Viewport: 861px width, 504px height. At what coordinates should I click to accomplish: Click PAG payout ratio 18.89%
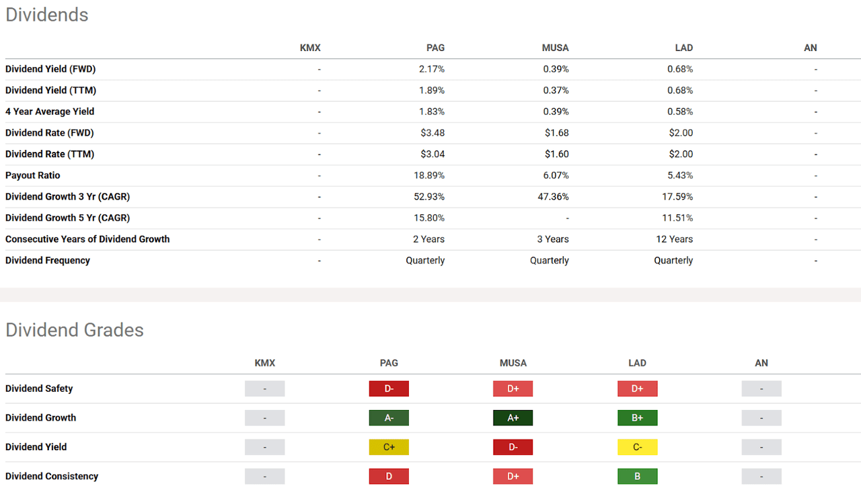(428, 175)
